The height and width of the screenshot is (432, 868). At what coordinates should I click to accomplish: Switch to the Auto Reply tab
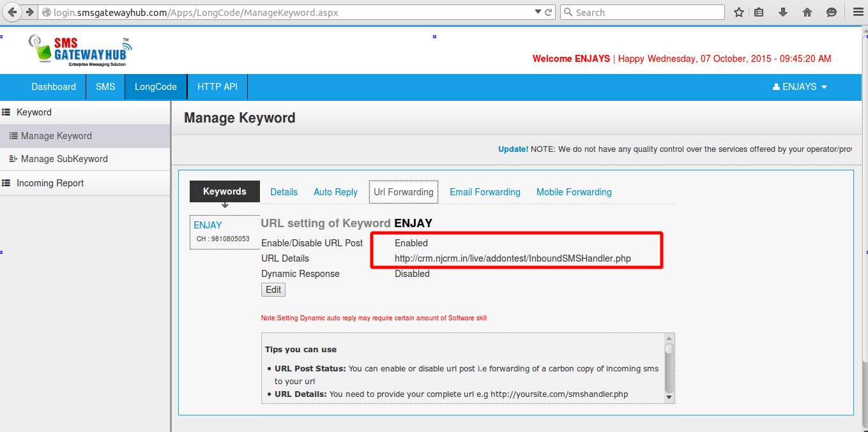[336, 192]
